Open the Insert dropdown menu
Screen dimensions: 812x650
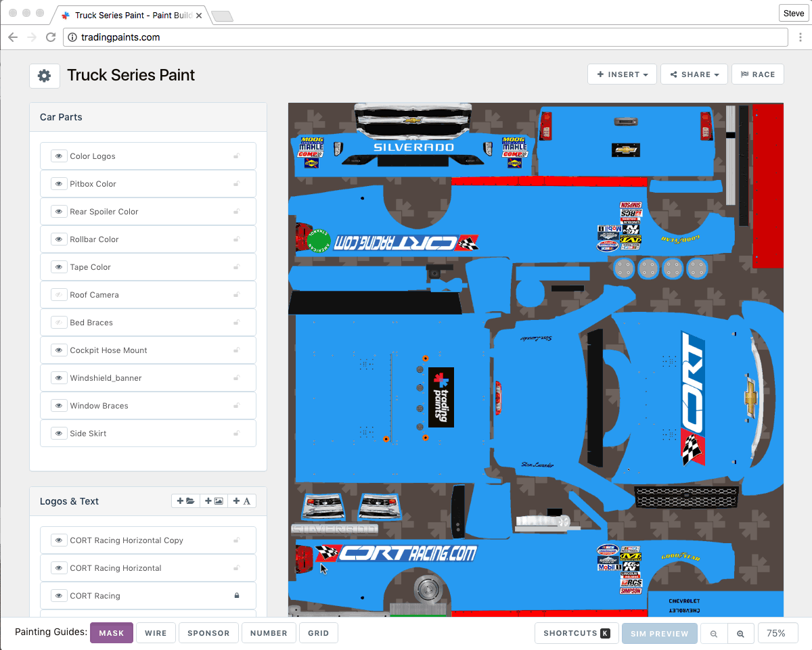[x=623, y=74]
